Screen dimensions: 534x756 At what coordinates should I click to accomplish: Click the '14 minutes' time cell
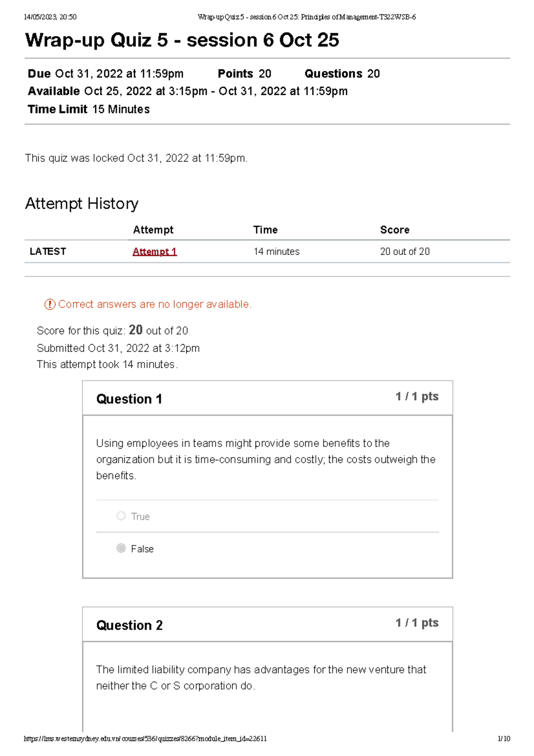pyautogui.click(x=276, y=252)
